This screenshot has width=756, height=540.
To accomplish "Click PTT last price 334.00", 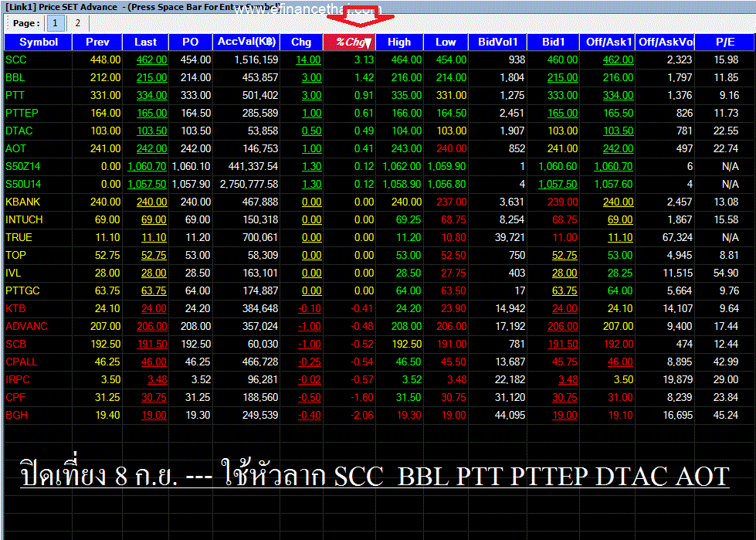I will point(152,96).
